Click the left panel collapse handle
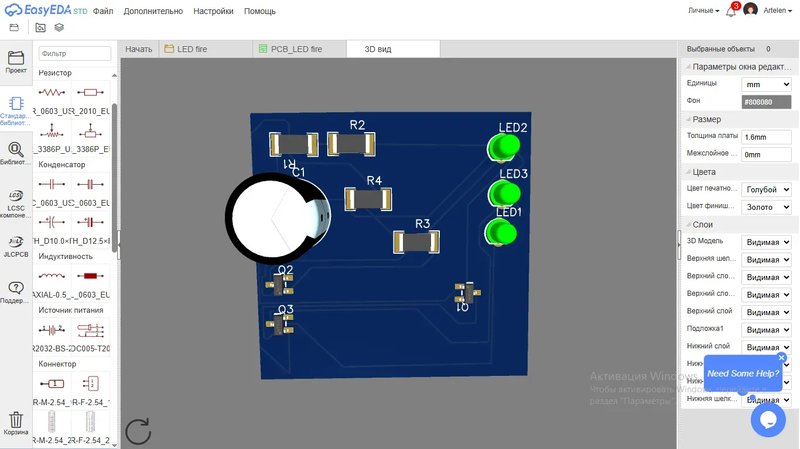Image resolution: width=800 pixels, height=449 pixels. pyautogui.click(x=119, y=245)
